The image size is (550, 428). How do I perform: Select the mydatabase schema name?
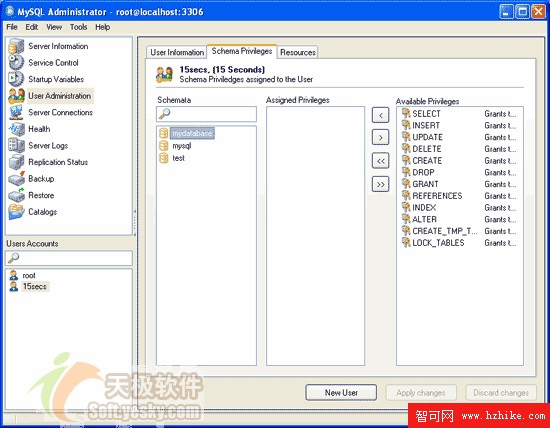(192, 133)
